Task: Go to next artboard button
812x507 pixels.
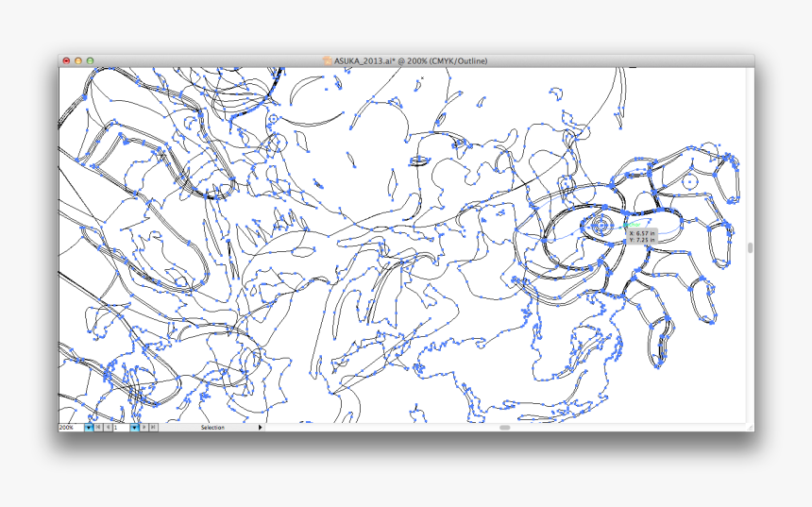Action: click(144, 428)
